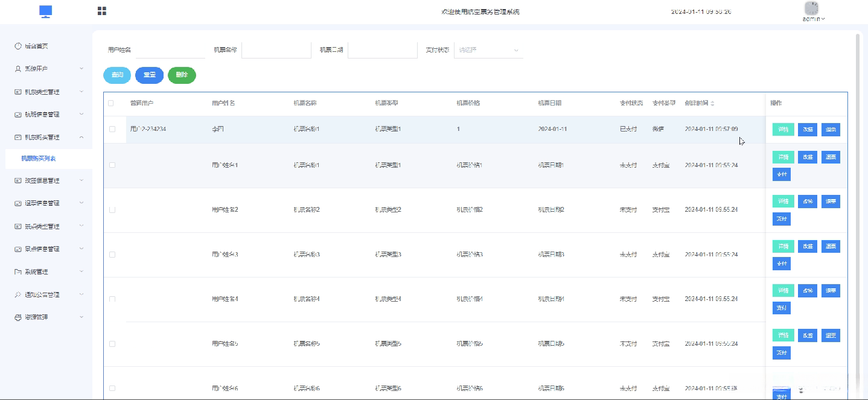This screenshot has width=868, height=400.
Task: Click 退票 for the 李四 row
Action: coord(831,130)
